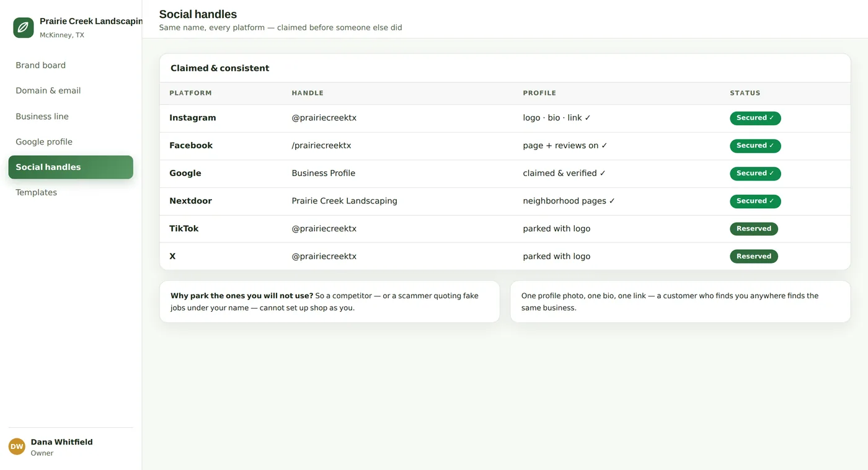The width and height of the screenshot is (868, 470).
Task: Click the Prairie Creek Landscaping Nextdoor handle
Action: [345, 201]
